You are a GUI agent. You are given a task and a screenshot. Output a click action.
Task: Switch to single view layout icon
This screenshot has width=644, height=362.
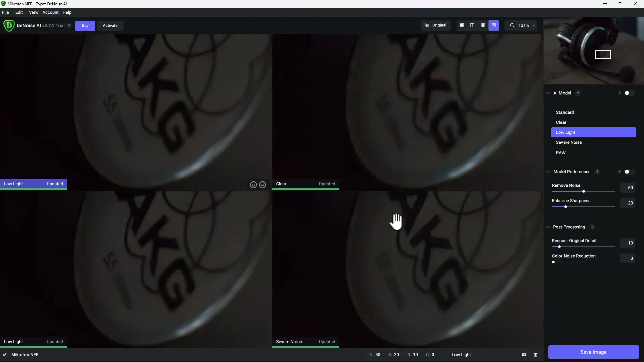point(462,25)
